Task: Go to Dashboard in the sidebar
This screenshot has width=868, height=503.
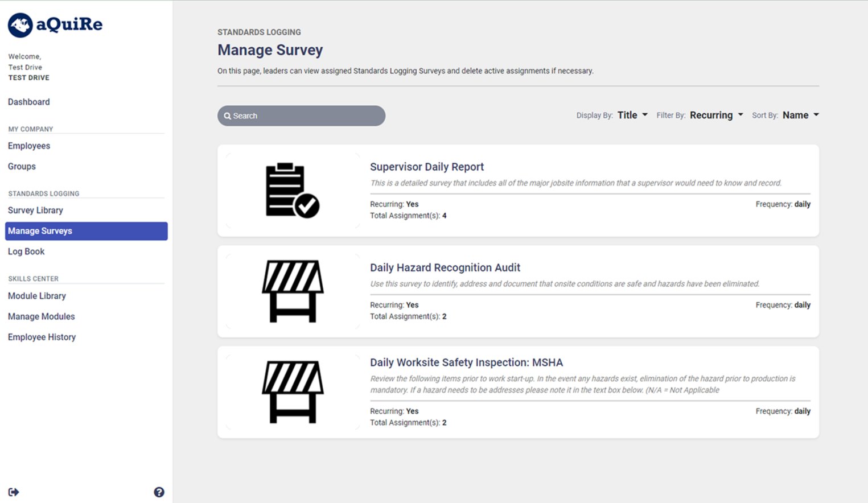Action: [x=28, y=102]
